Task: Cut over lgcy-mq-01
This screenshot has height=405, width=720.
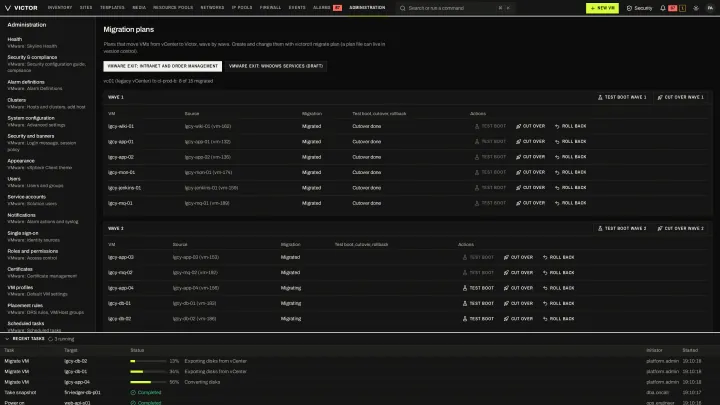Action: (x=530, y=203)
